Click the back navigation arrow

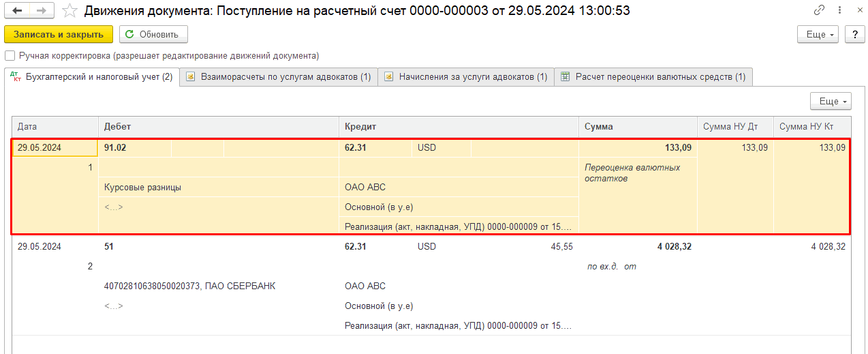(x=17, y=11)
